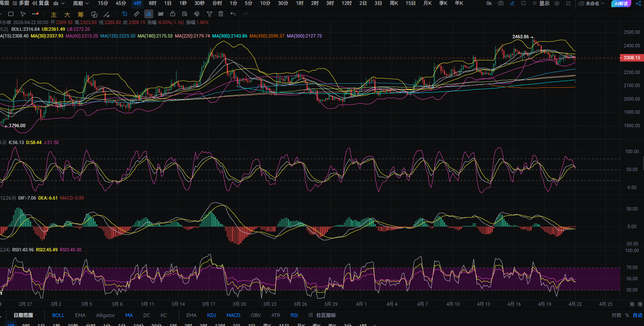Open the 未命名 layout dropdown

pos(592,3)
